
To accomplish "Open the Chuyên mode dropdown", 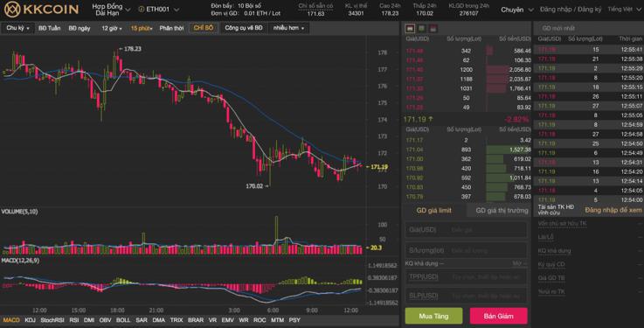I will (x=516, y=10).
